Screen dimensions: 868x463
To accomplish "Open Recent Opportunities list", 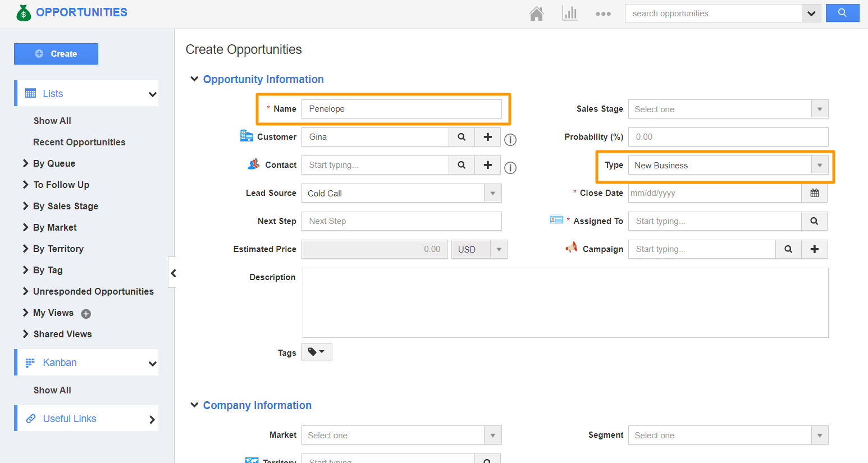I will tap(79, 142).
